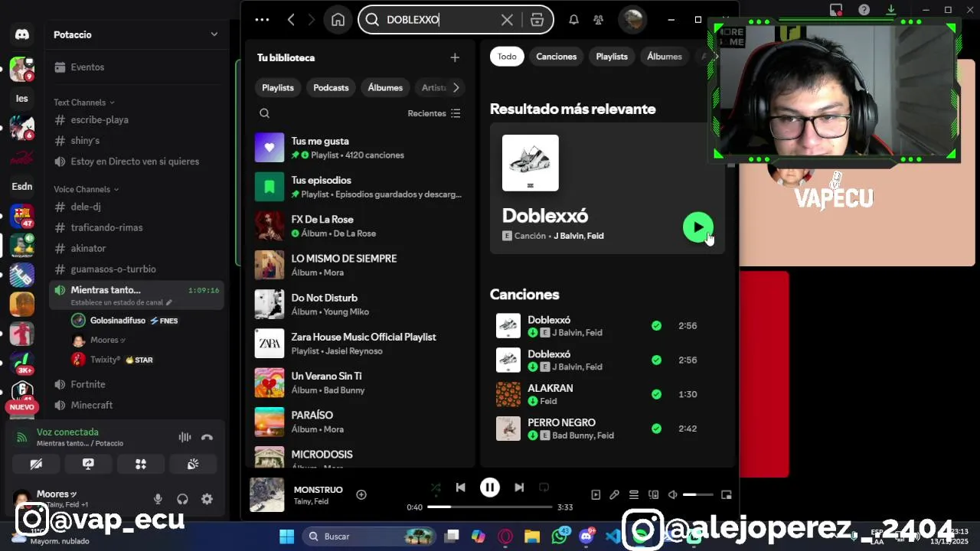Open Spotify miniplayer icon
Image resolution: width=980 pixels, height=551 pixels.
(727, 495)
